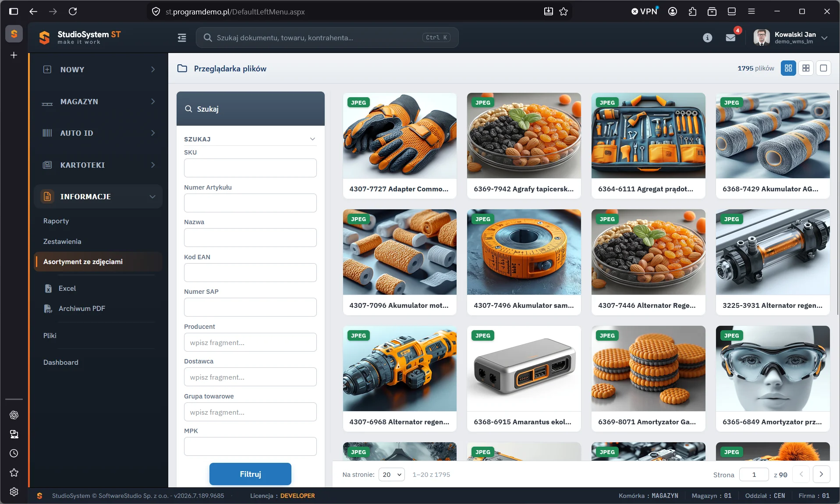
Task: Open browser extensions puzzle icon
Action: pyautogui.click(x=692, y=11)
